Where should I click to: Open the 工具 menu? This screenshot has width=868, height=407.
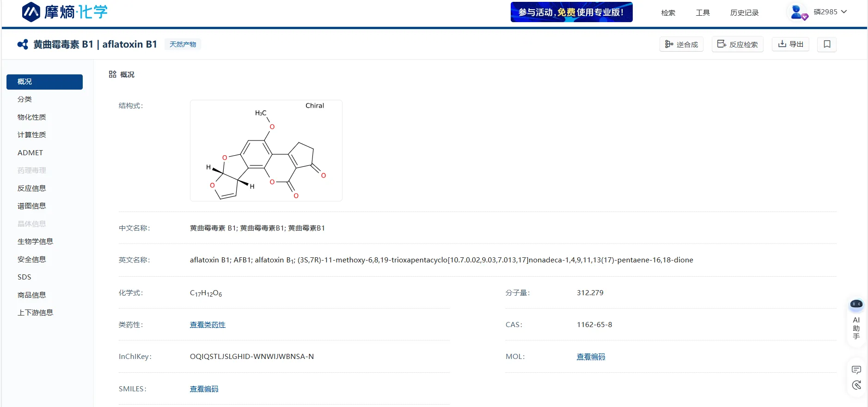703,12
